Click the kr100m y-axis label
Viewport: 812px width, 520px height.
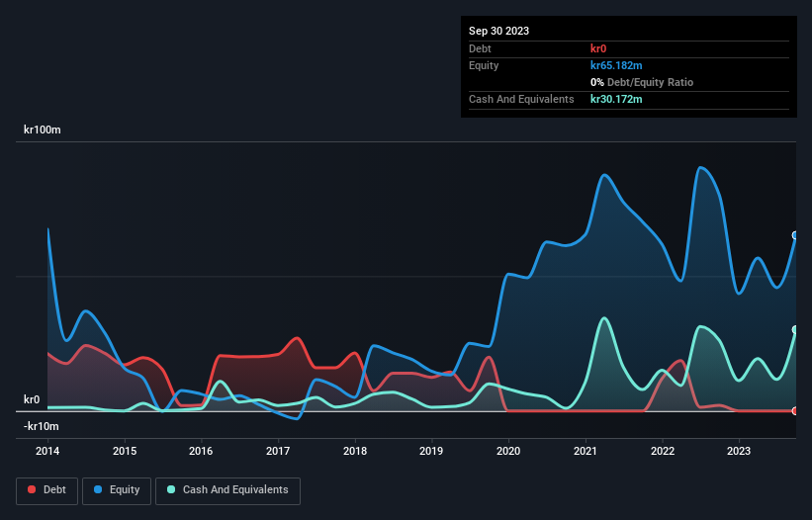43,130
